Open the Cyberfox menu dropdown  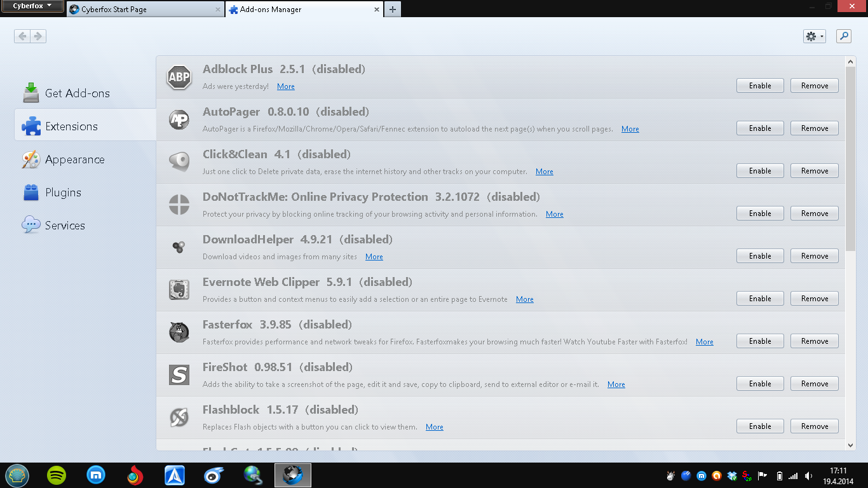32,6
